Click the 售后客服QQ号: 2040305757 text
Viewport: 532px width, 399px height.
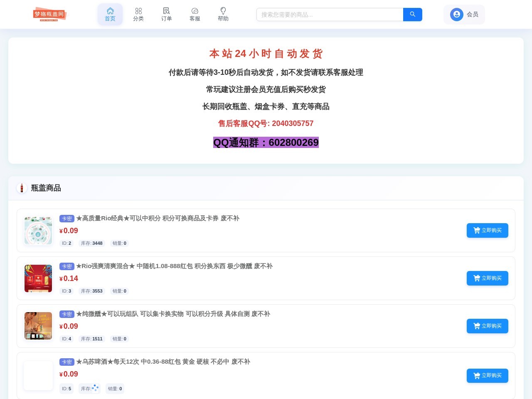click(x=266, y=123)
